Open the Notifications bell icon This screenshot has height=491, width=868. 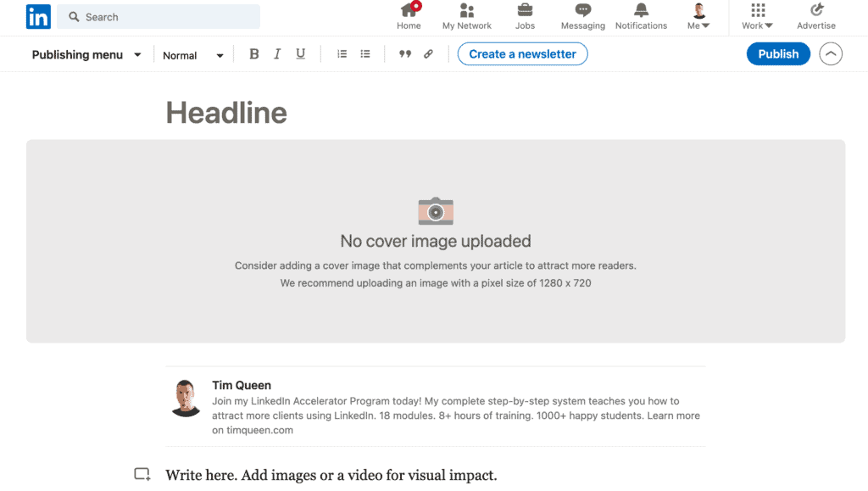point(641,12)
